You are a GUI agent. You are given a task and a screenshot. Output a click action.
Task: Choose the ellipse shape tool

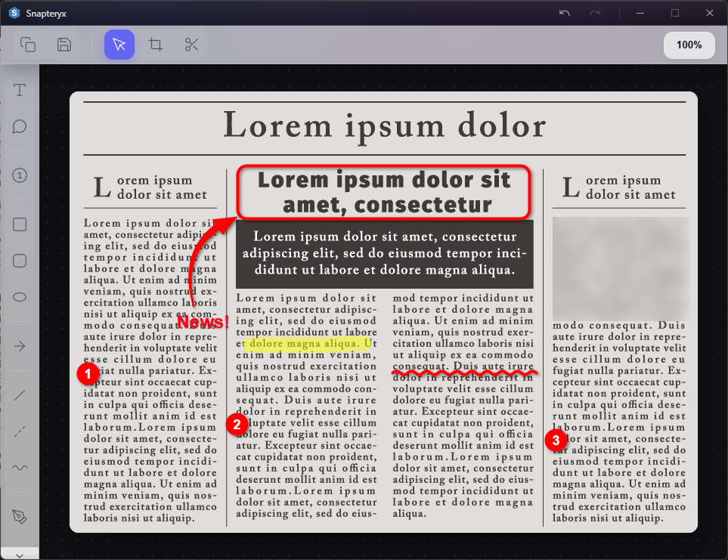coord(20,297)
